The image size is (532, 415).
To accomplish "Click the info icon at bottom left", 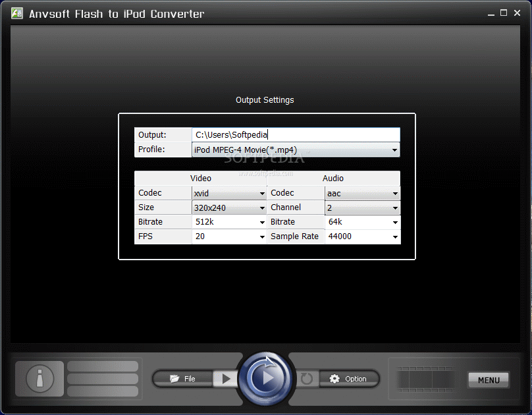I will [40, 378].
